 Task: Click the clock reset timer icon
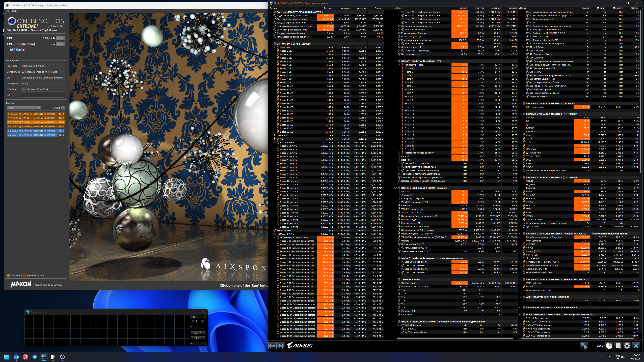pos(609,346)
